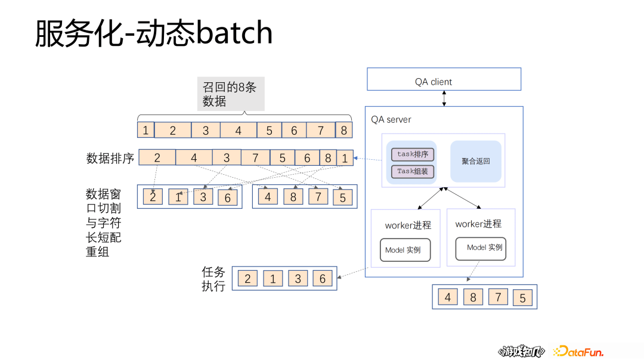Select the 聚合返回 block
Image resolution: width=644 pixels, height=362 pixels.
(476, 161)
